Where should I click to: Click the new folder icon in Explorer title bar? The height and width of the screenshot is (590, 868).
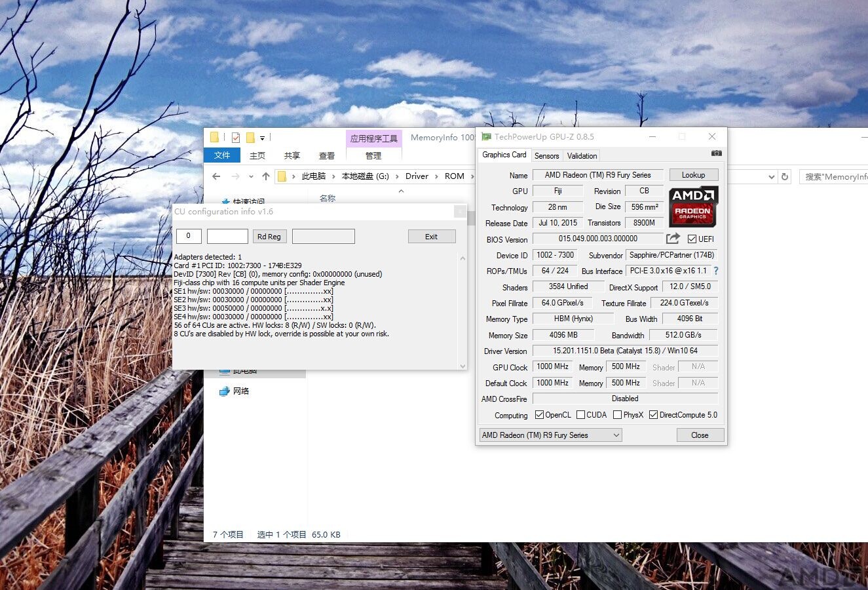click(x=250, y=138)
